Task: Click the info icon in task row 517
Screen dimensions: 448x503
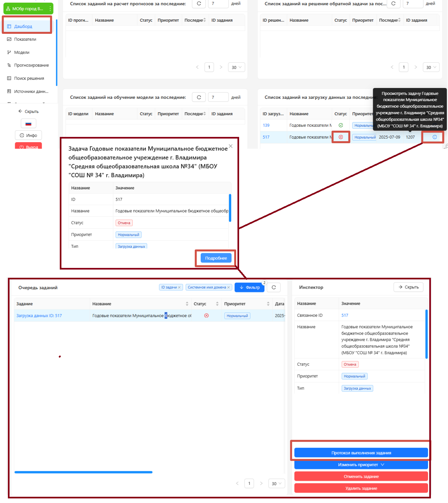Action: tap(434, 137)
